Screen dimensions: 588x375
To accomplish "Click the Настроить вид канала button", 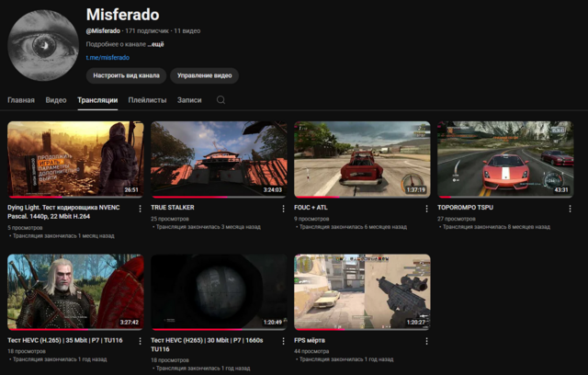I will coord(126,75).
